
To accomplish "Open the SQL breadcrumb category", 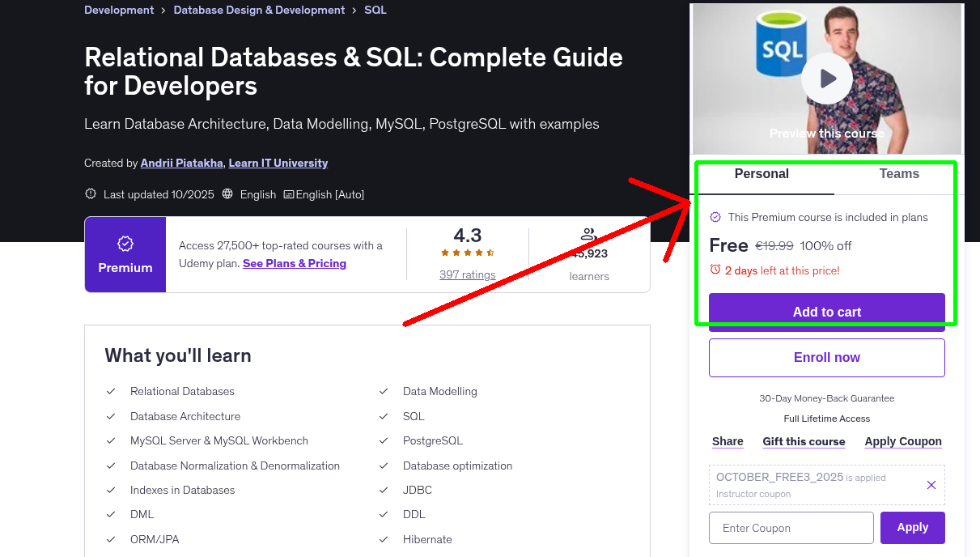I will (375, 10).
